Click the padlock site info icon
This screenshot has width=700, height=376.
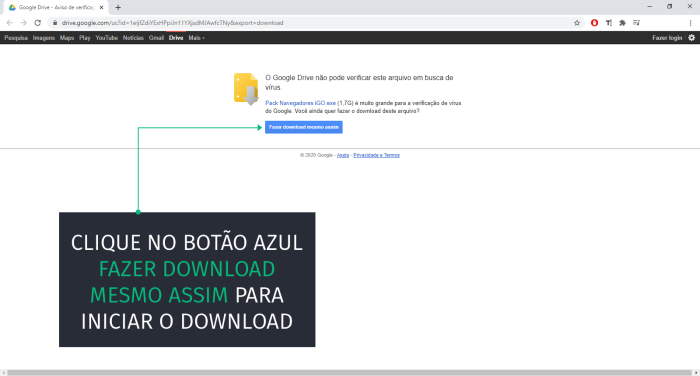[55, 23]
